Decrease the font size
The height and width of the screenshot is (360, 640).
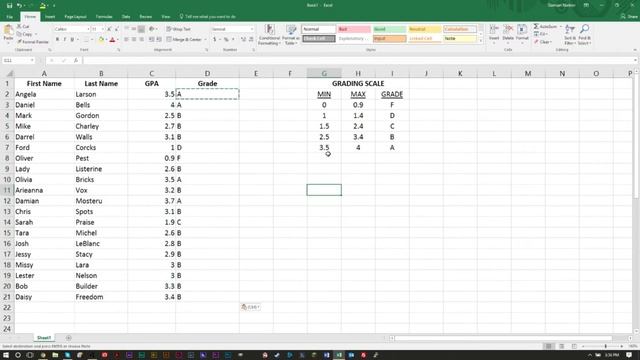point(117,29)
